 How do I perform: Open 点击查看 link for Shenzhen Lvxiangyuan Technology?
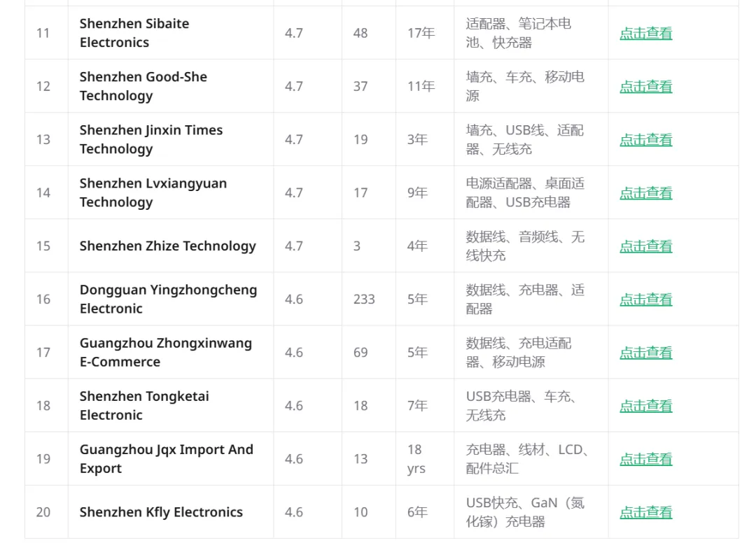coord(645,193)
